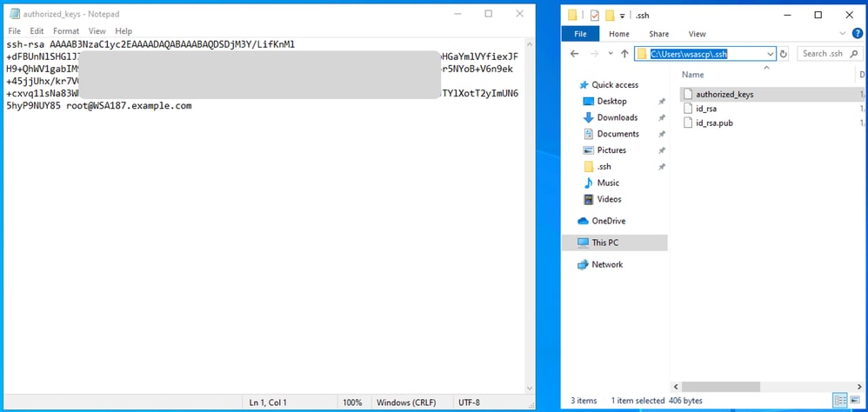Unpin Pictures using its pin icon
Viewport: 868px width, 412px height.
(x=661, y=150)
